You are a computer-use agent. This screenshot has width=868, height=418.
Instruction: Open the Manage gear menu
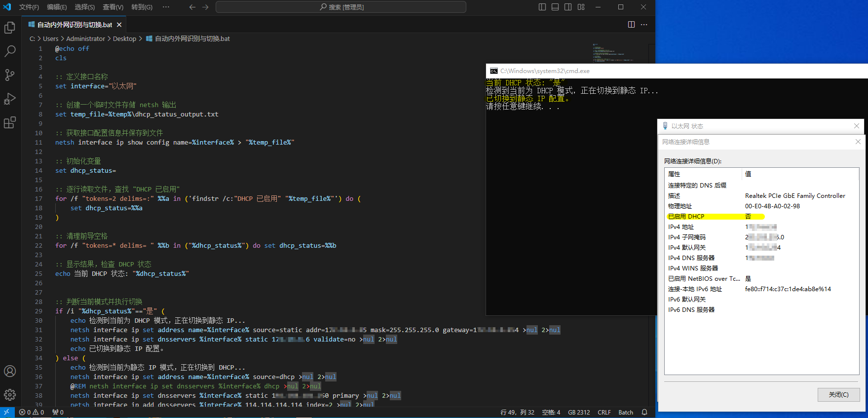click(10, 395)
